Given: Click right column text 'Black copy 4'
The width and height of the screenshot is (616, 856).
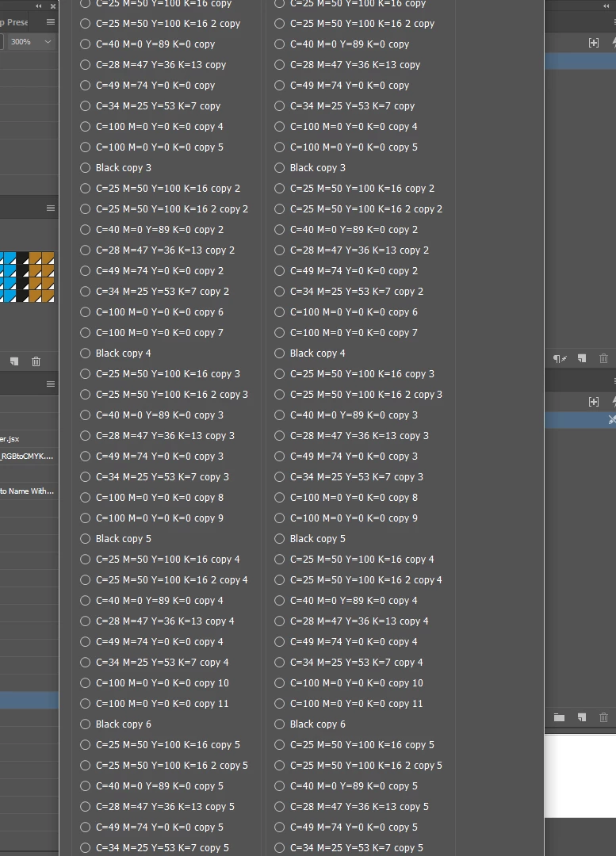Looking at the screenshot, I should coord(317,353).
